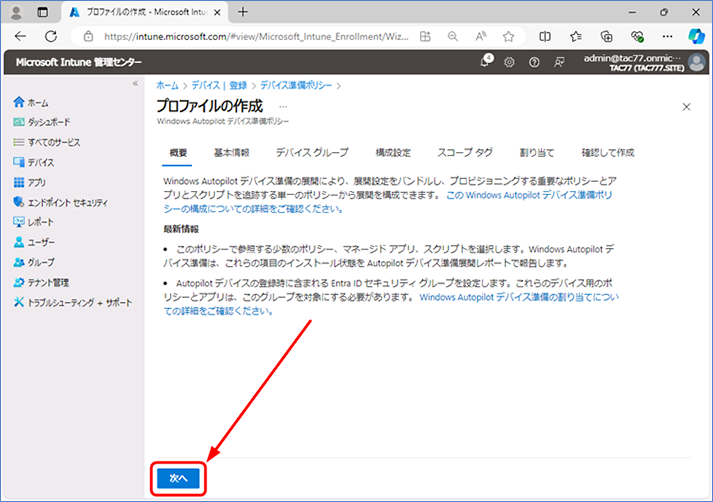
Task: Open the Favorites list icon
Action: coord(576,36)
